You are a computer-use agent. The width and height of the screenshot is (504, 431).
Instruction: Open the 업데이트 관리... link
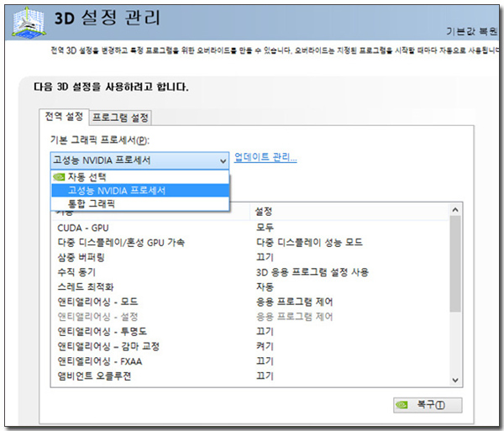pyautogui.click(x=265, y=157)
